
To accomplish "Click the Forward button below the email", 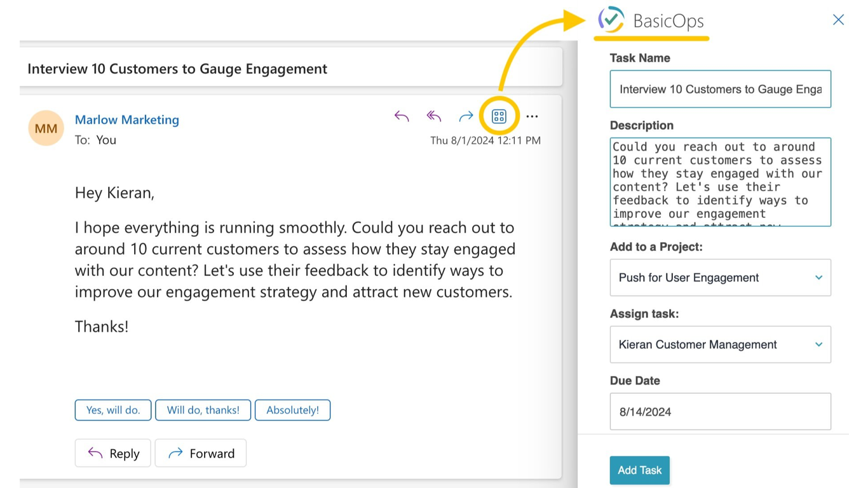I will pos(201,454).
